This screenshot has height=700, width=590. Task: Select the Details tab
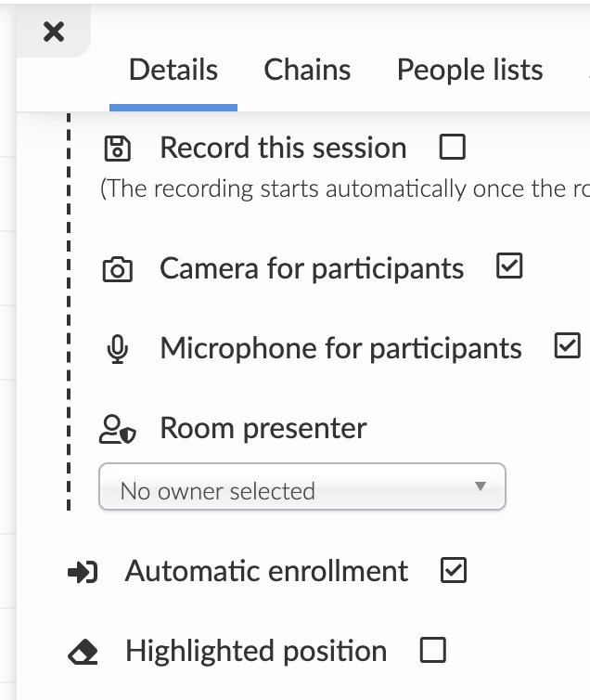[x=173, y=70]
